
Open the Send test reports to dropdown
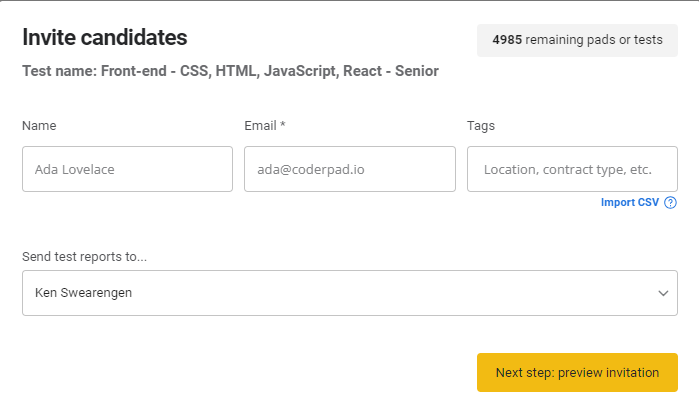(x=349, y=293)
